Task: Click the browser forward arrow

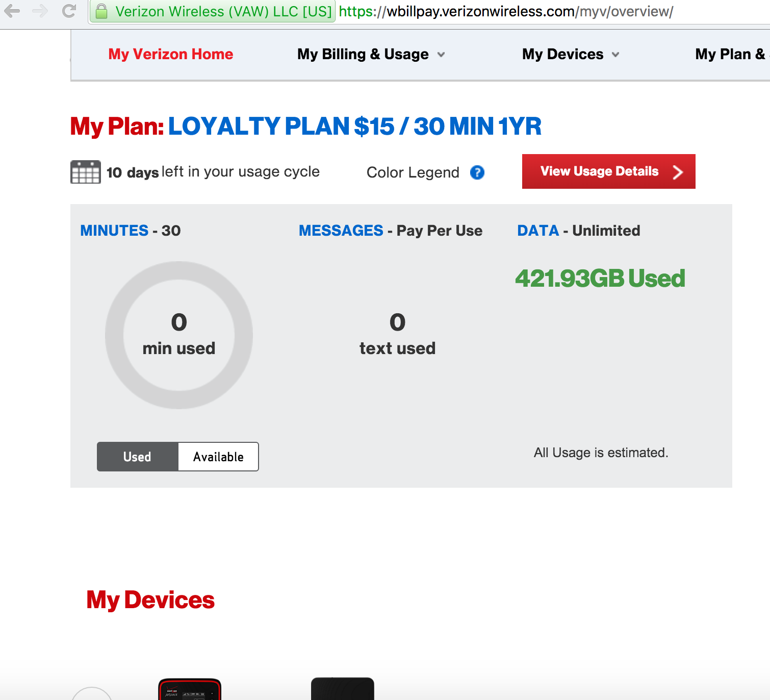Action: (40, 11)
